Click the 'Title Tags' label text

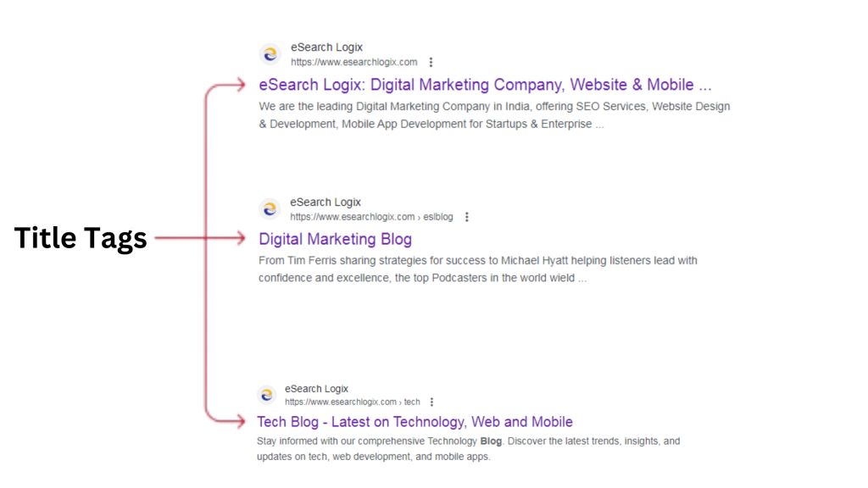(x=81, y=239)
